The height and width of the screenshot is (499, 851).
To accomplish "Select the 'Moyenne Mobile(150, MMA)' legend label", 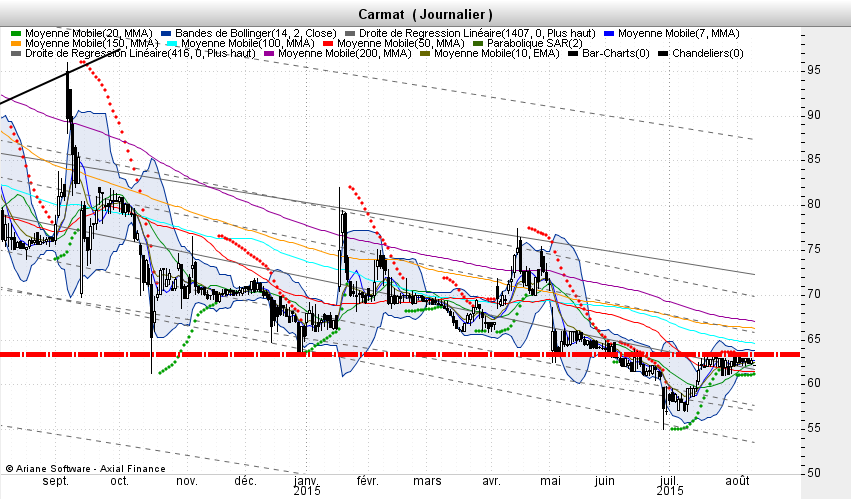I will [x=91, y=43].
